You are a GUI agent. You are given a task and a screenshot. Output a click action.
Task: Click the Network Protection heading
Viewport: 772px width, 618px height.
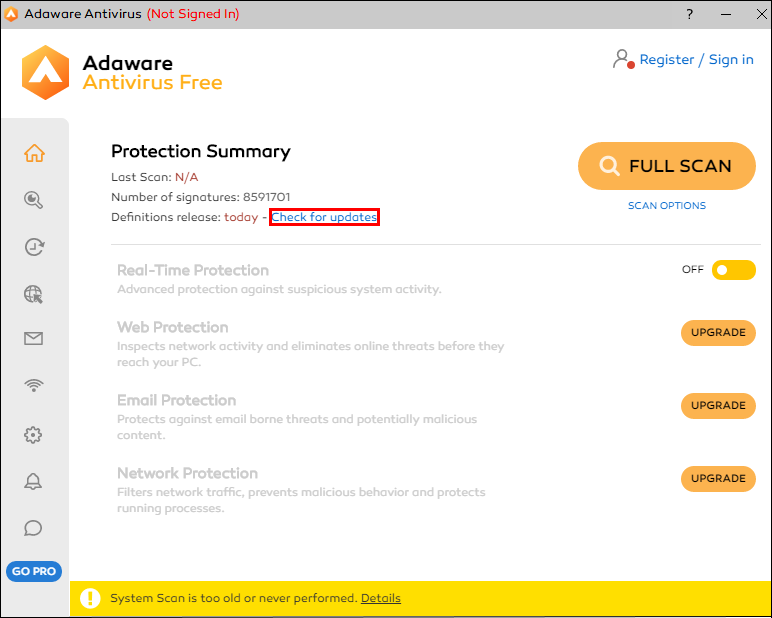tap(188, 473)
